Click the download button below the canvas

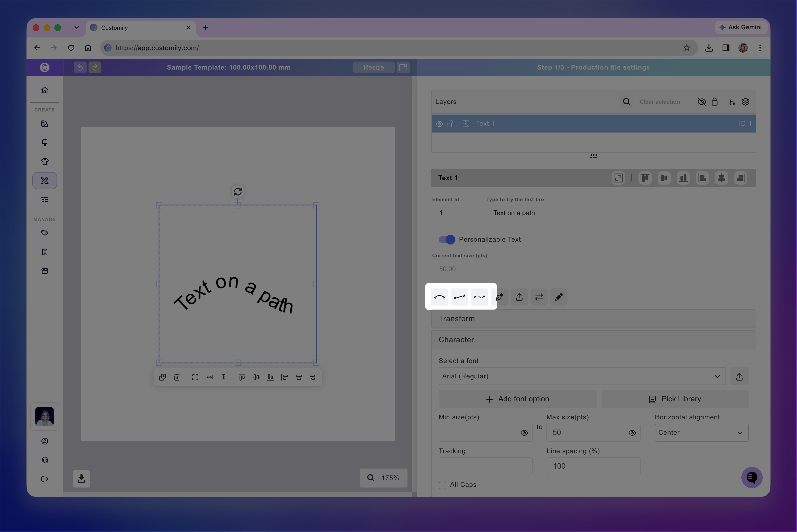tap(81, 479)
